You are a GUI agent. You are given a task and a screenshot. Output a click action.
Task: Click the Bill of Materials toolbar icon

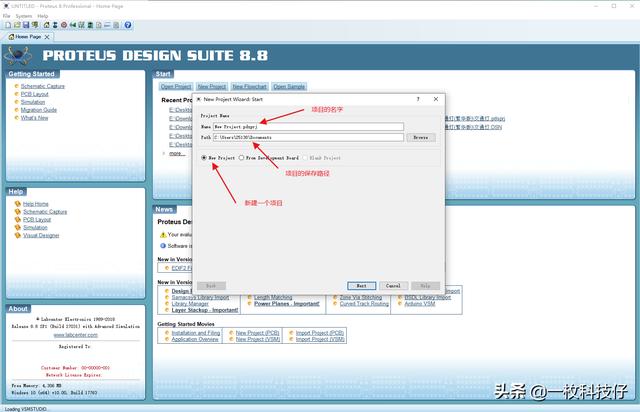coord(99,25)
